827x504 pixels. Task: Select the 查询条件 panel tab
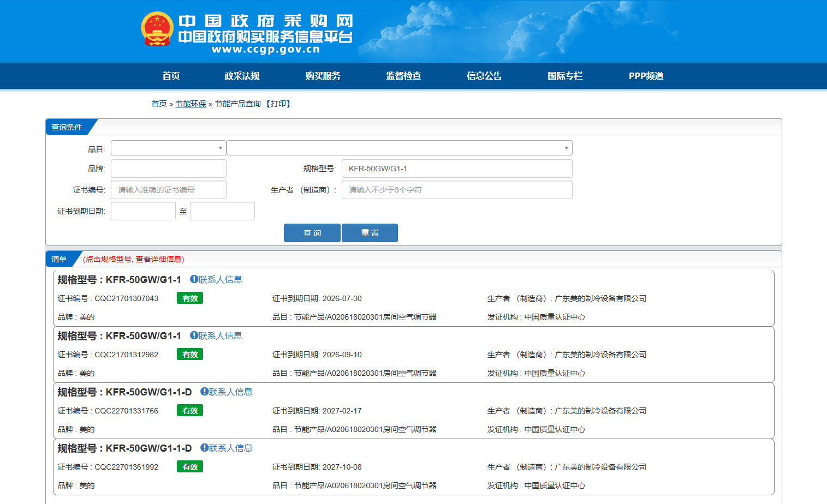[x=67, y=127]
